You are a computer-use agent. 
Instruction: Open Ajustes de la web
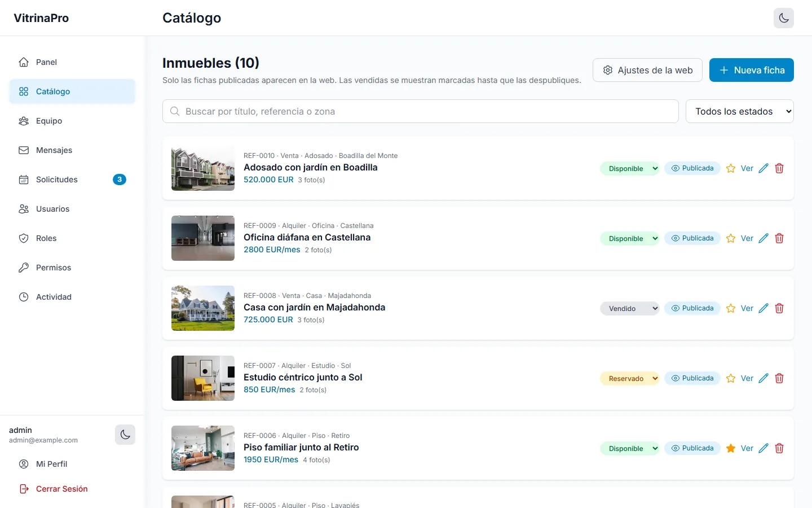coord(647,70)
